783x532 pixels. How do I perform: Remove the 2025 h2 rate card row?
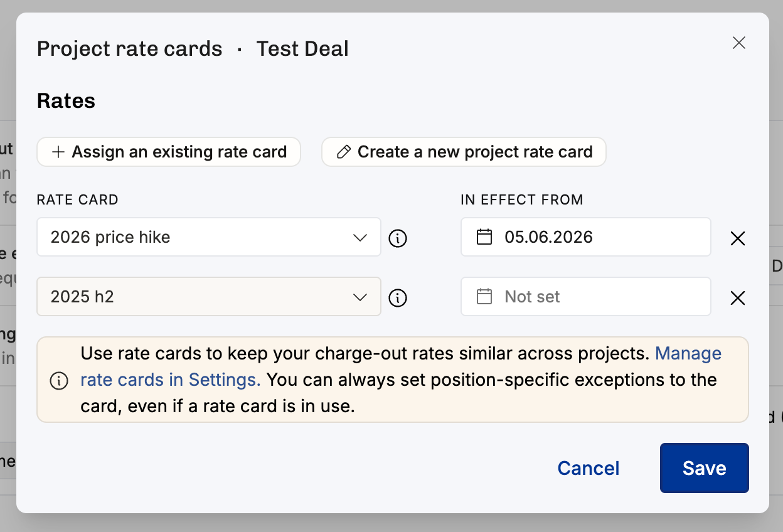738,298
